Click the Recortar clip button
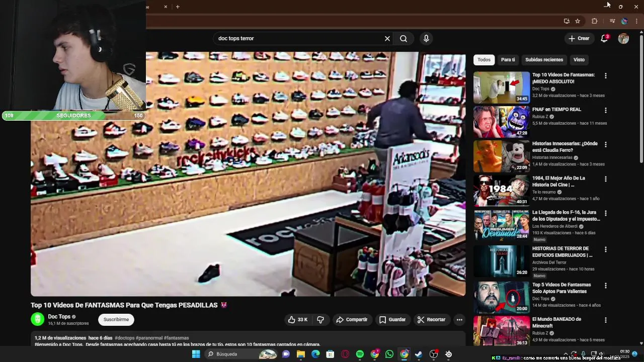The height and width of the screenshot is (362, 644). click(x=431, y=320)
